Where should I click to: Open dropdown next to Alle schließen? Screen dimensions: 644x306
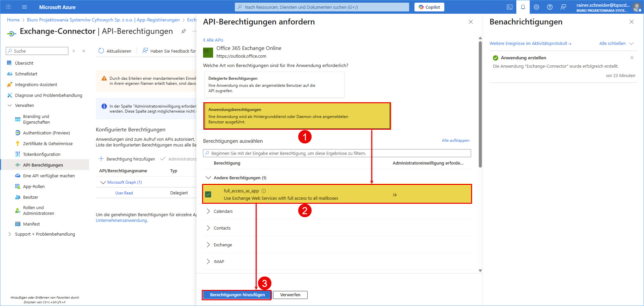631,43
